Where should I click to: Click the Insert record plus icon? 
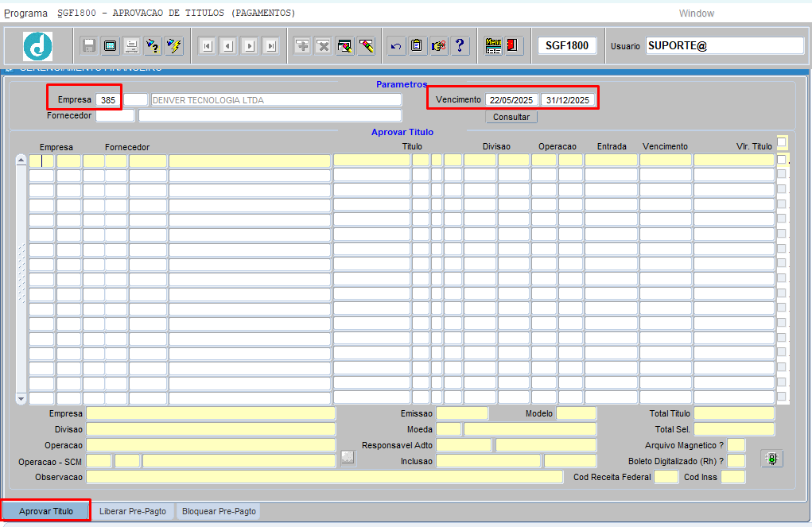(x=302, y=46)
